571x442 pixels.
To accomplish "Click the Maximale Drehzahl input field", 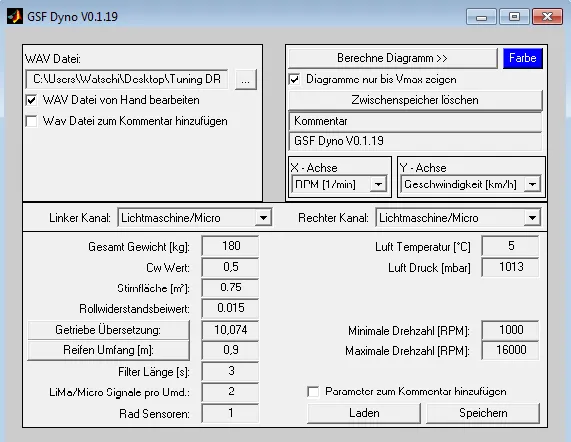I will click(x=511, y=350).
